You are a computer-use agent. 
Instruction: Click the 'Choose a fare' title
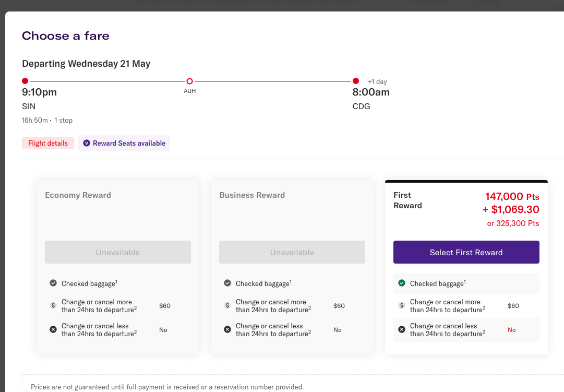65,35
